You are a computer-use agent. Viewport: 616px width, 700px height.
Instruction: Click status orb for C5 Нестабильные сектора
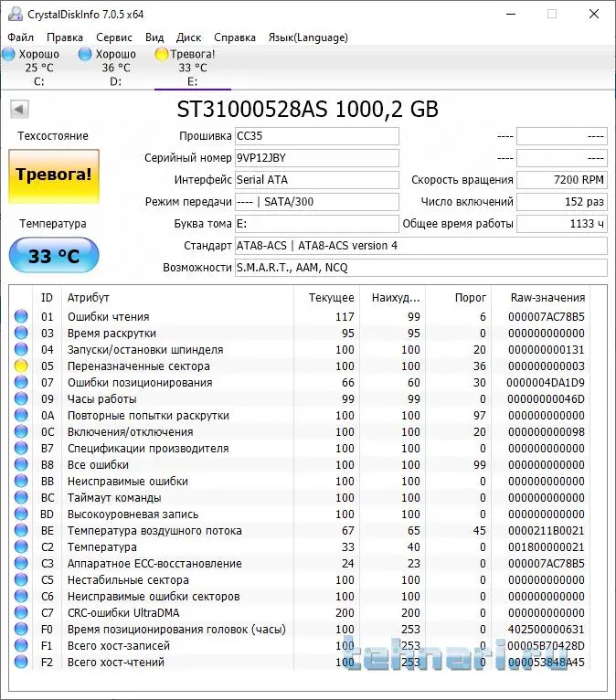click(x=21, y=580)
